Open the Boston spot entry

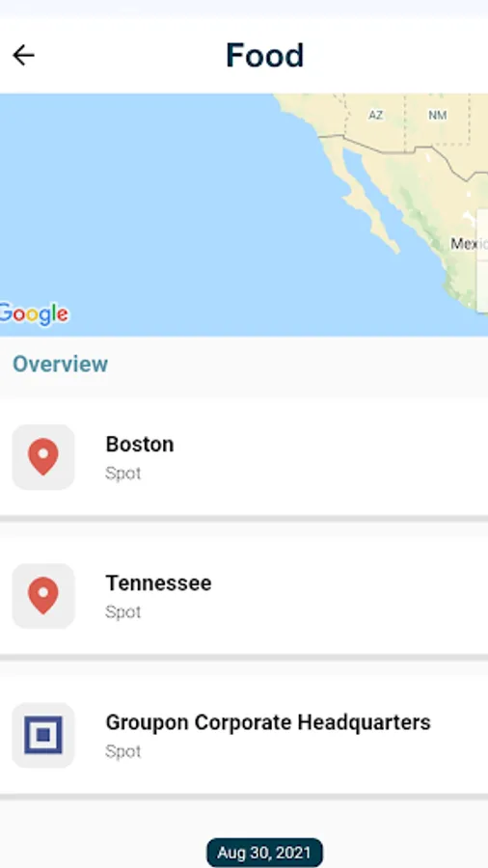pyautogui.click(x=244, y=457)
